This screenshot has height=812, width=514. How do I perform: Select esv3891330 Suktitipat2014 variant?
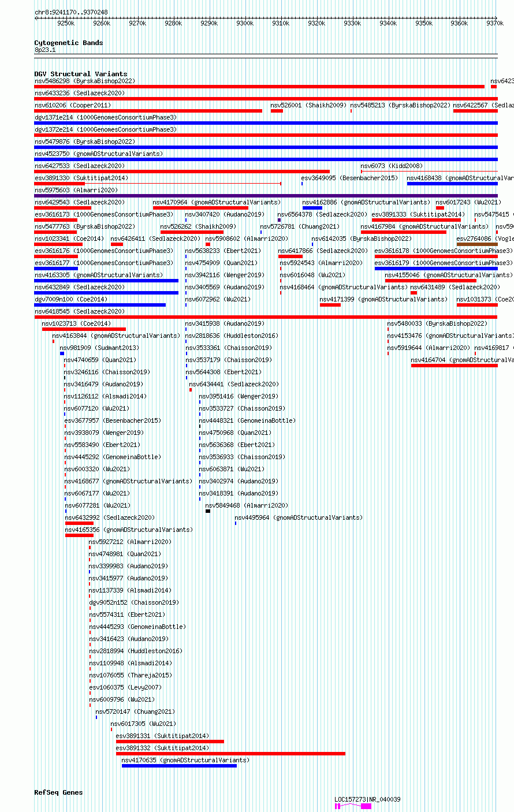(81, 178)
